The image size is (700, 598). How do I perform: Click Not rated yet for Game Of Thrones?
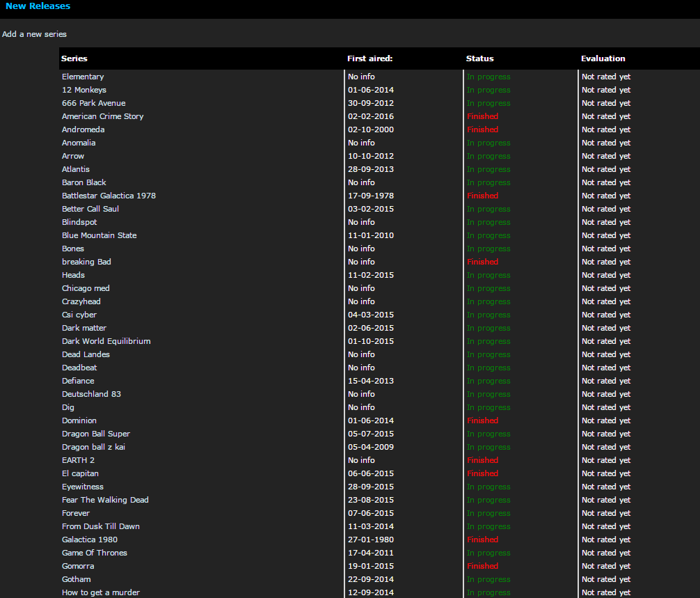606,553
